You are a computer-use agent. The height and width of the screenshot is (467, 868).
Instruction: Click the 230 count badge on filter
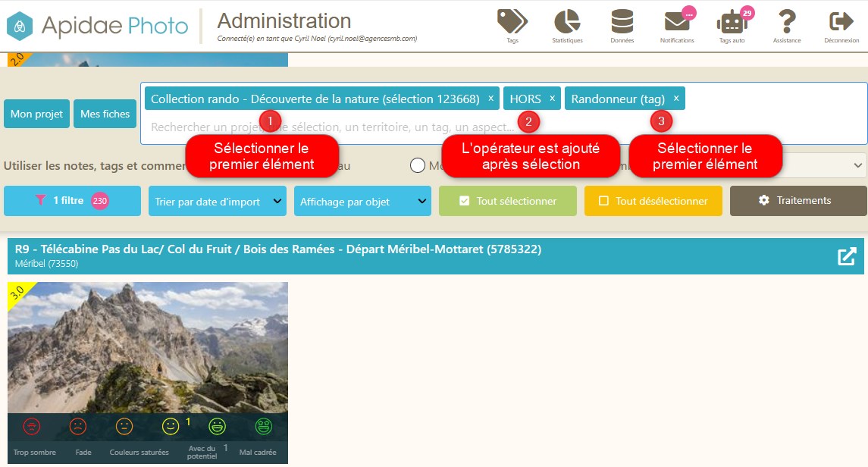[x=99, y=201]
